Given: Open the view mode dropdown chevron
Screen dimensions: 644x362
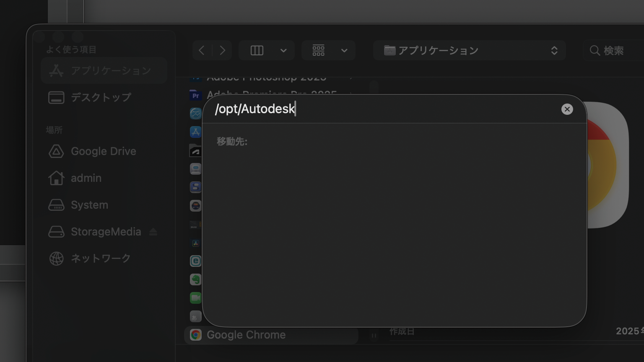Looking at the screenshot, I should click(283, 51).
